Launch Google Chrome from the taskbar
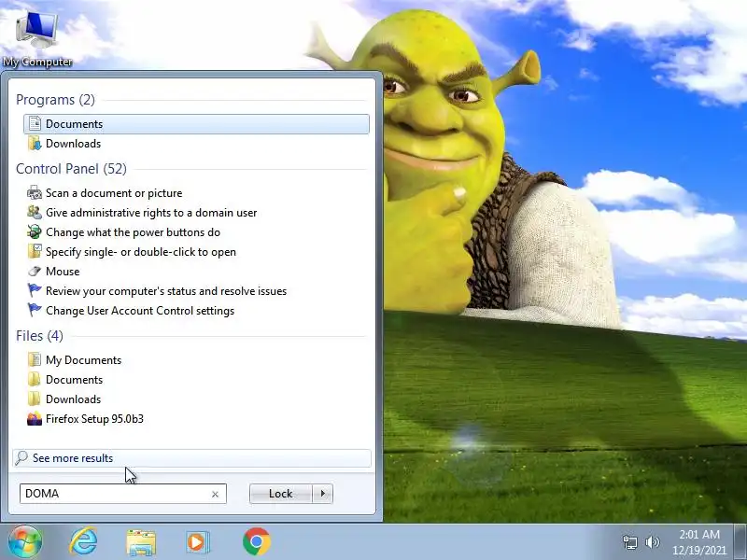 coord(256,541)
